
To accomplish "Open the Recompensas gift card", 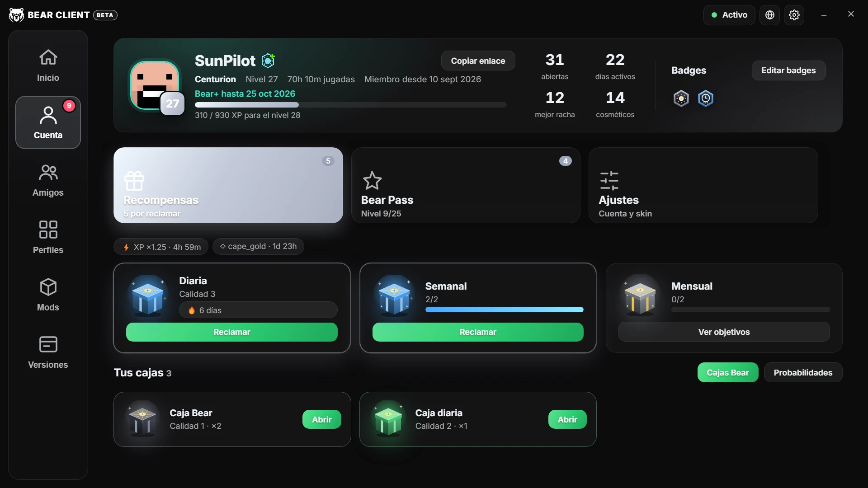I will click(228, 185).
